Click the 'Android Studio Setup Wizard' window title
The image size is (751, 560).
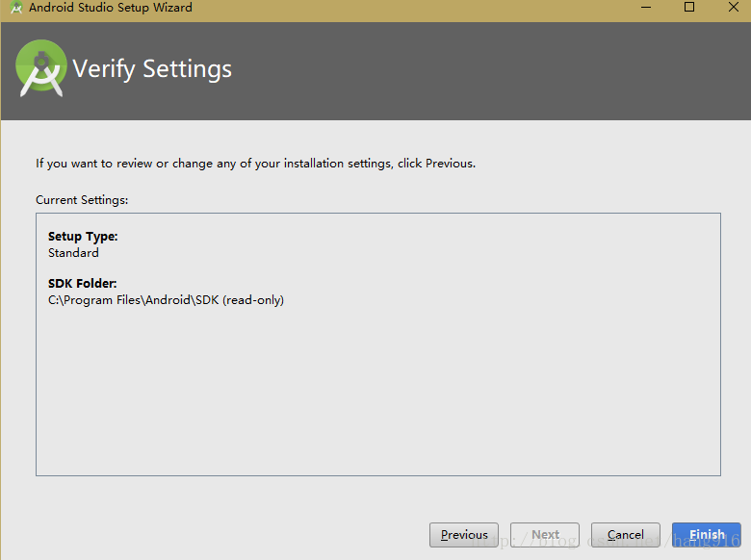click(111, 8)
